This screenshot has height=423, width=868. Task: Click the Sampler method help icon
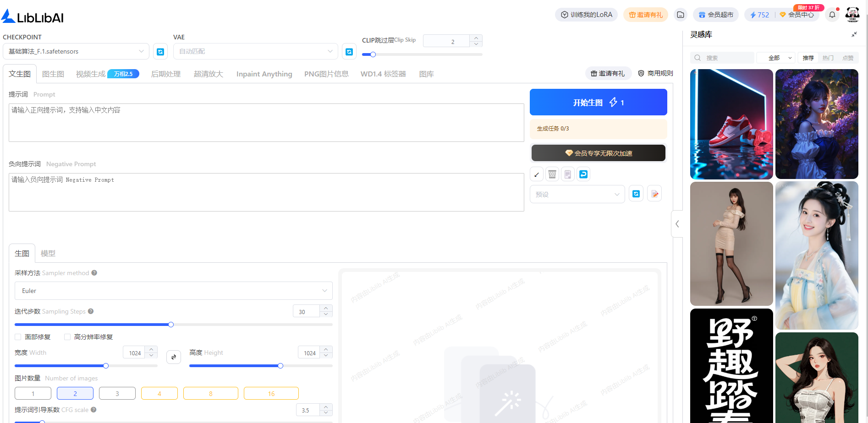(94, 273)
